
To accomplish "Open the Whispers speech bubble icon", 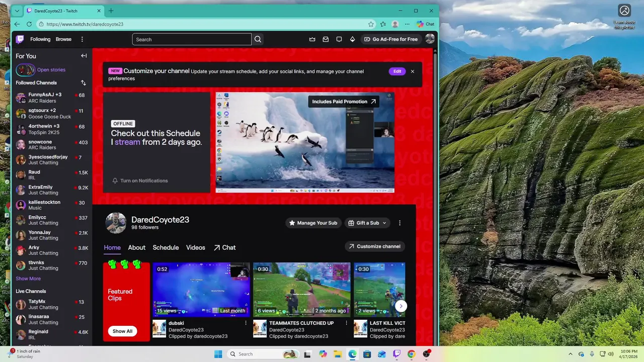I will tap(339, 39).
